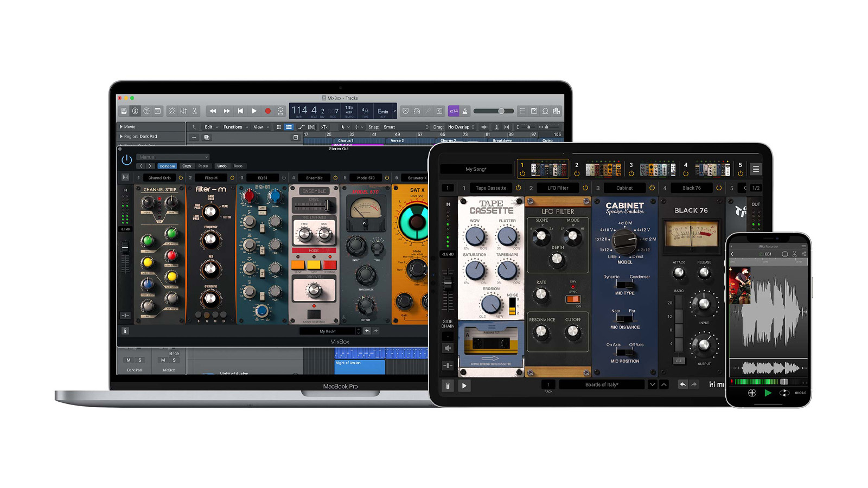Open Quick Help question mark button
The width and height of the screenshot is (868, 488).
(x=146, y=111)
